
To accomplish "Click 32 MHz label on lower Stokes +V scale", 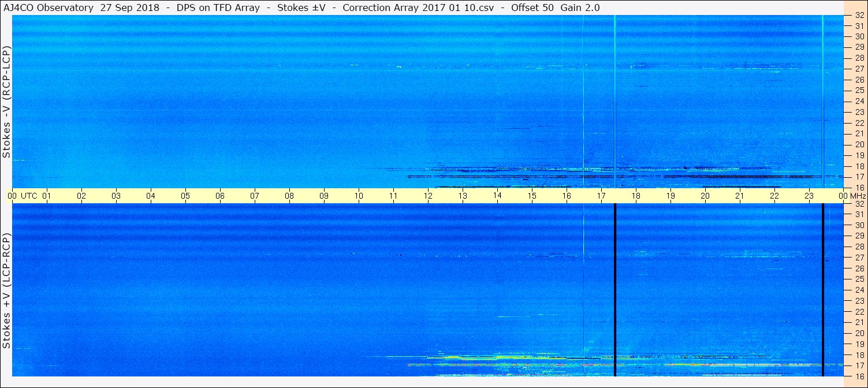I will pos(859,204).
